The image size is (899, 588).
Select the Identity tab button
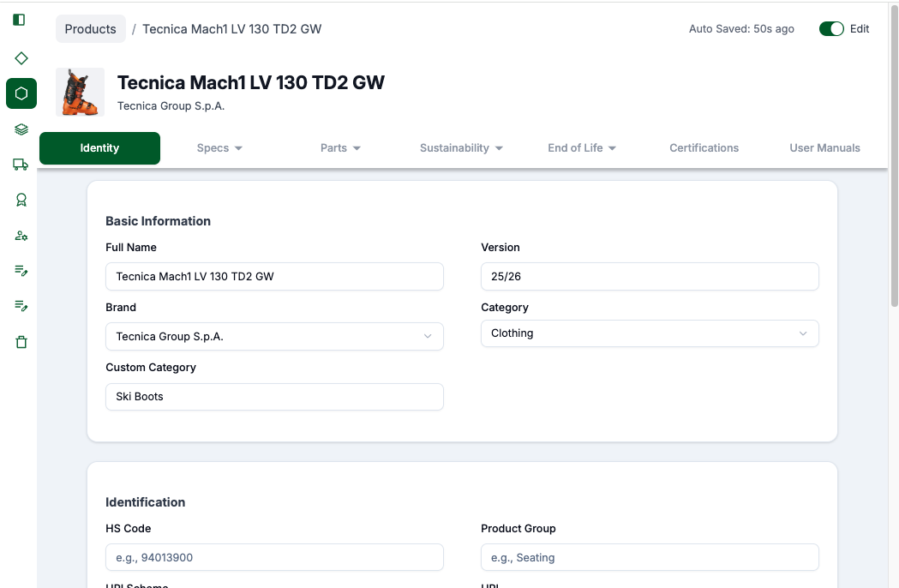(99, 148)
